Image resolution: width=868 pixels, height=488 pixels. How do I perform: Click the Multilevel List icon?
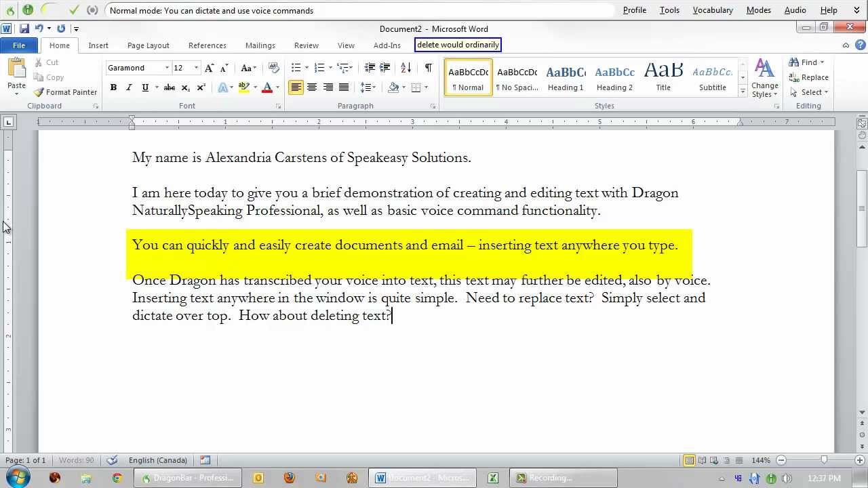(x=344, y=68)
